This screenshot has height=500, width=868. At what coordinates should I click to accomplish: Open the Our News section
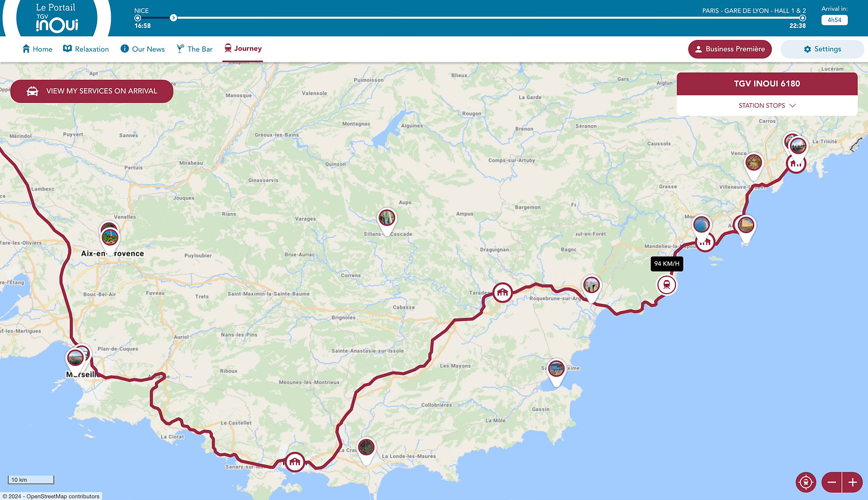tap(142, 49)
